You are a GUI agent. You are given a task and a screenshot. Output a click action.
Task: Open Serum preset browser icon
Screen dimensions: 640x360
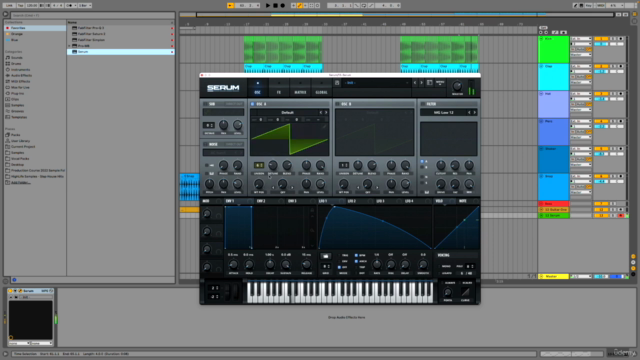click(429, 83)
